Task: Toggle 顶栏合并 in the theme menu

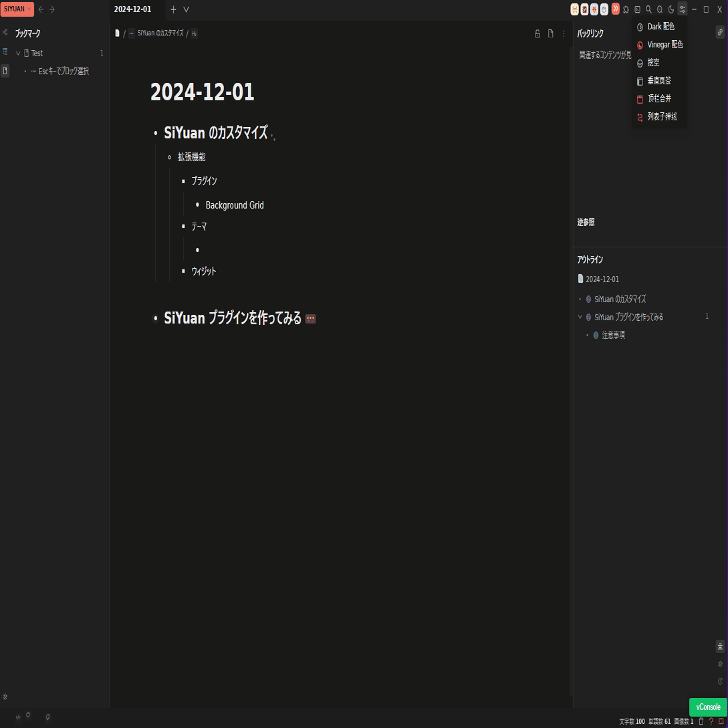Action: 659,99
